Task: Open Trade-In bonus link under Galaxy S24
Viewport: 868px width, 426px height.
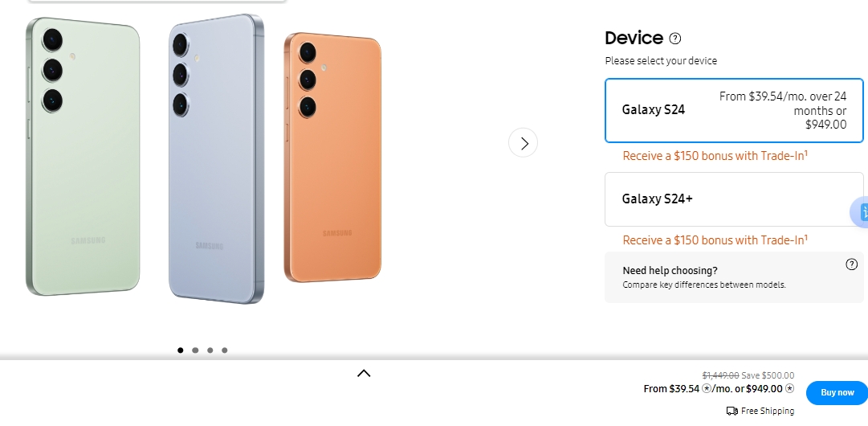Action: [715, 156]
